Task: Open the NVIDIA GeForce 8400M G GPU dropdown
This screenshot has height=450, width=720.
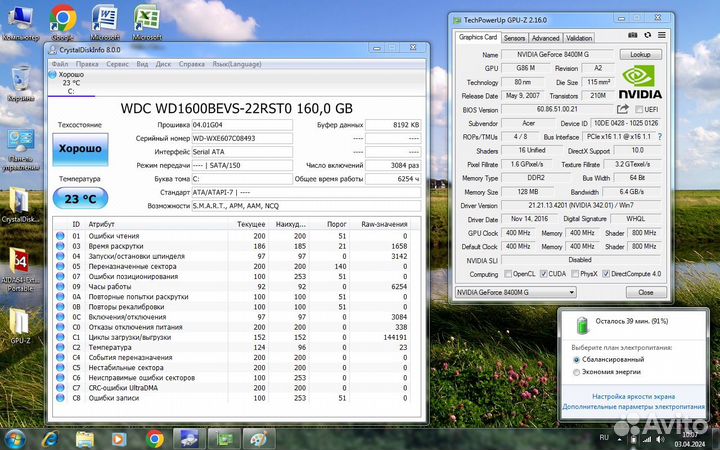Action: pos(516,292)
